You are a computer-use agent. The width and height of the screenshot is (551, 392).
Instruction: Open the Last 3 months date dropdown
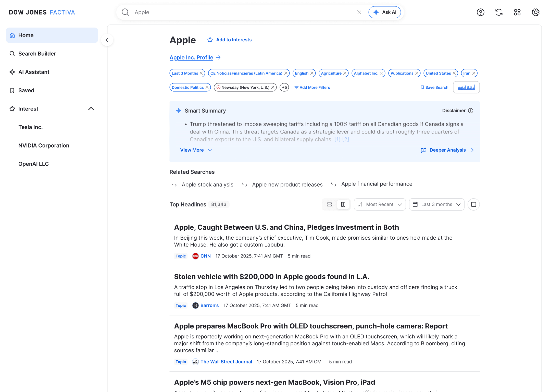click(436, 204)
